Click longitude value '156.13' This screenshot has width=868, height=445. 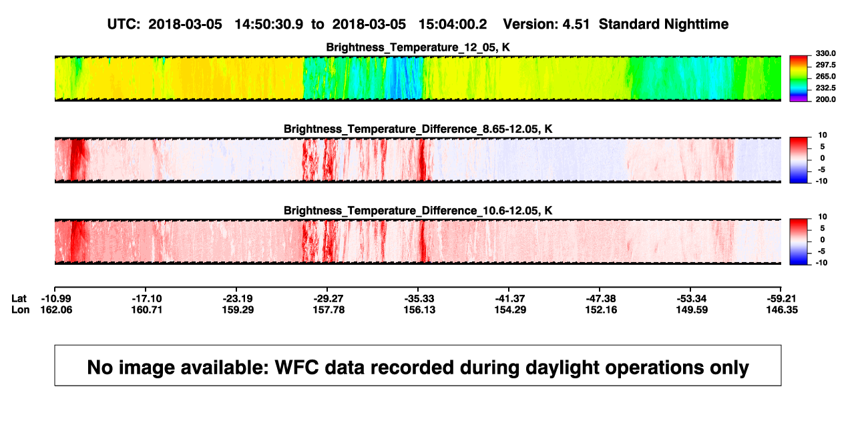(x=420, y=310)
